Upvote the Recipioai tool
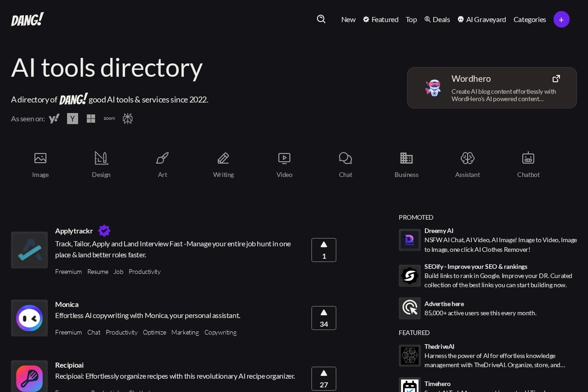The height and width of the screenshot is (392, 588). tap(324, 378)
